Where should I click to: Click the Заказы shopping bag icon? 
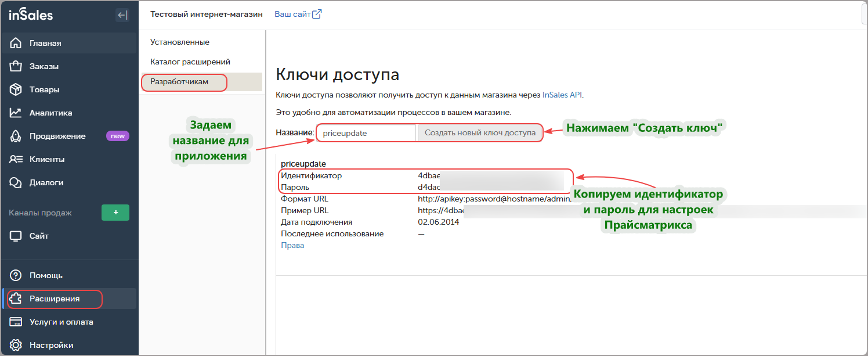tap(16, 66)
